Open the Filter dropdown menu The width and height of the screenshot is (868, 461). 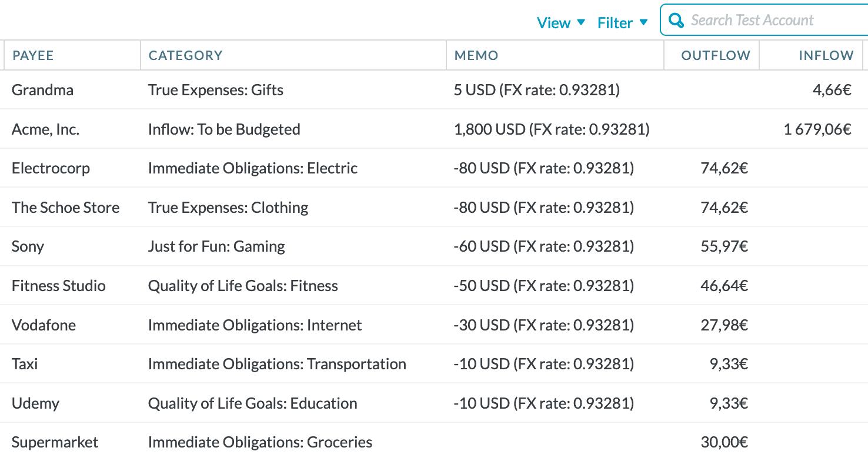622,22
